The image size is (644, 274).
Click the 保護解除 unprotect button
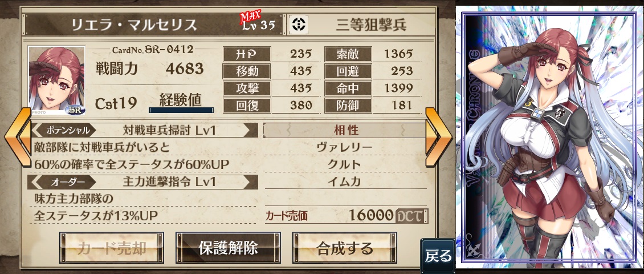tap(229, 248)
